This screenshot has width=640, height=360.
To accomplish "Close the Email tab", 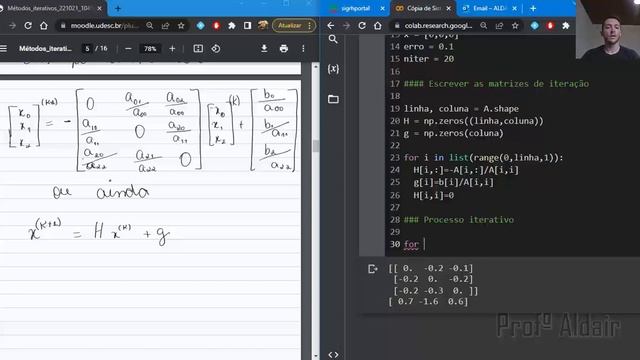I will click(x=514, y=8).
